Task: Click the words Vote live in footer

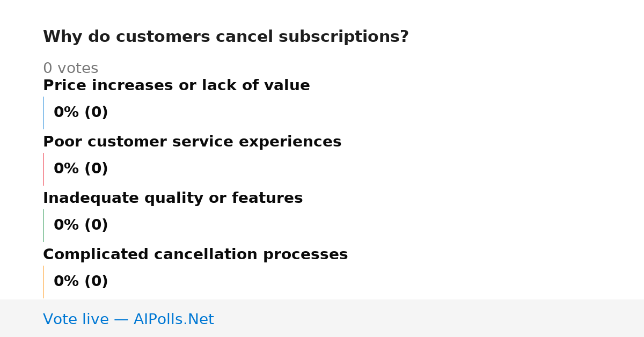Action: pos(76,319)
